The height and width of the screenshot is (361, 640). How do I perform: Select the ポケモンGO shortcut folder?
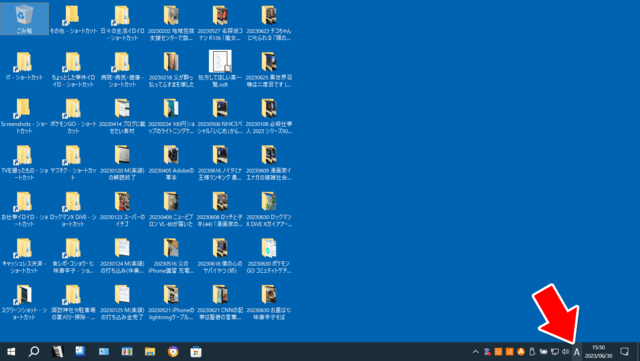click(x=73, y=116)
